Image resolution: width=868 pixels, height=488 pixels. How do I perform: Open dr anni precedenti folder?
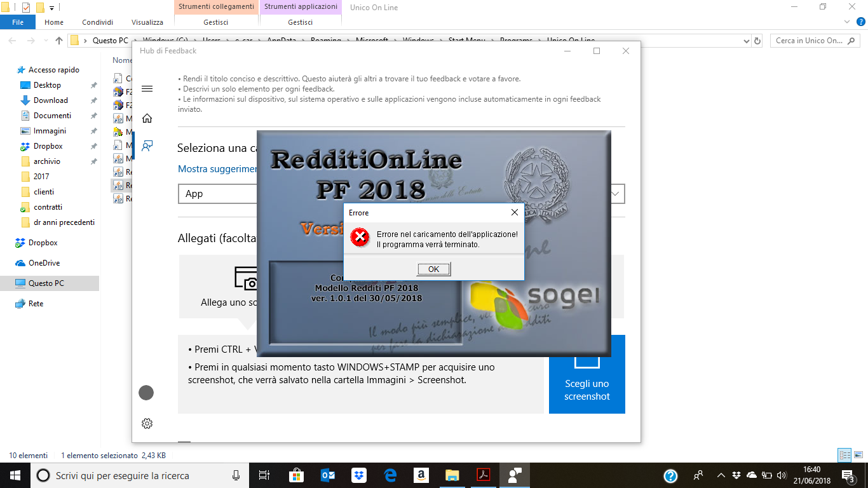(x=64, y=222)
